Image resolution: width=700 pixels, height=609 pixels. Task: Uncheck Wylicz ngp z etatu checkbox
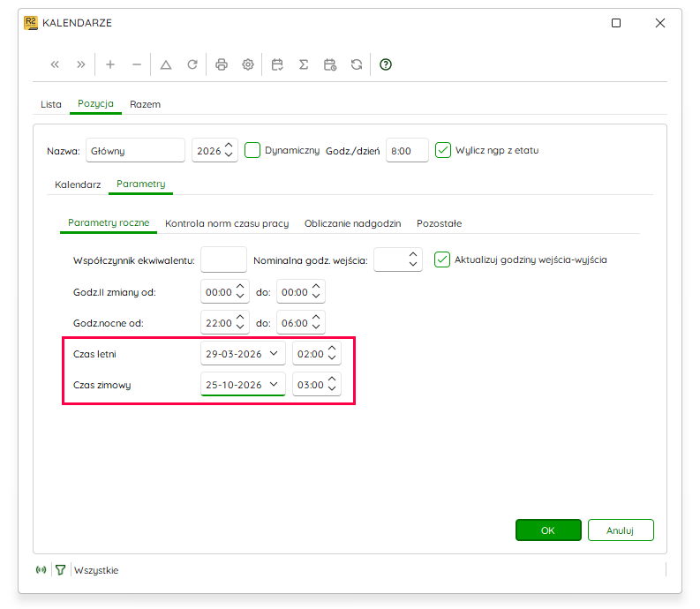tap(443, 150)
